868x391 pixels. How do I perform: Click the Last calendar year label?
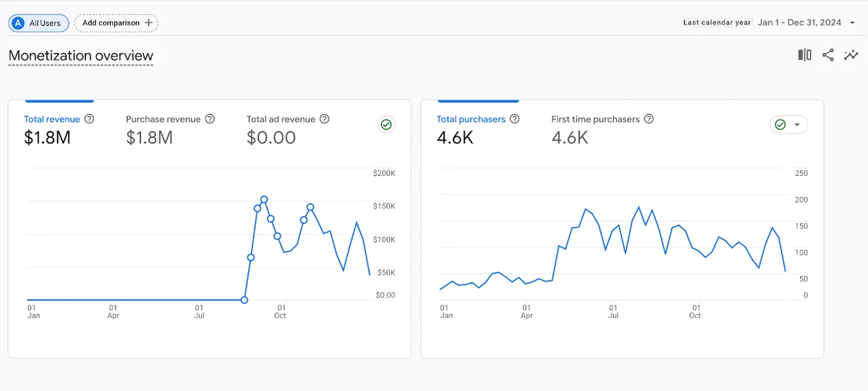(x=717, y=22)
